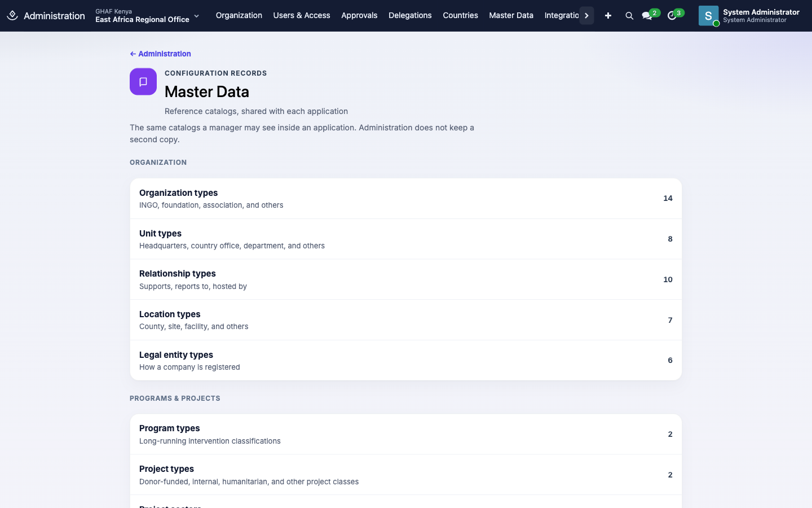Open the Countries menu
The height and width of the screenshot is (508, 812).
coord(460,16)
